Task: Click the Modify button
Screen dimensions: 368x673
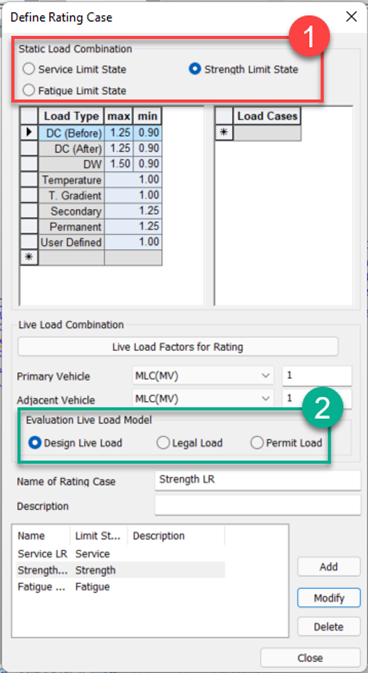Action: pos(328,597)
